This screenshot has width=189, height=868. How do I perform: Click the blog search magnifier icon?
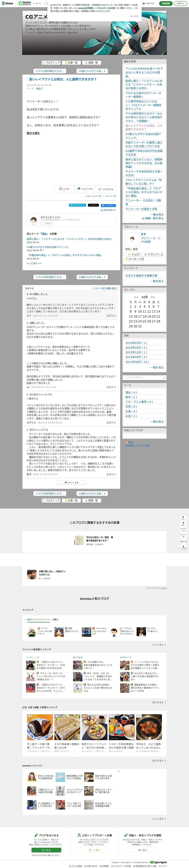point(164,377)
